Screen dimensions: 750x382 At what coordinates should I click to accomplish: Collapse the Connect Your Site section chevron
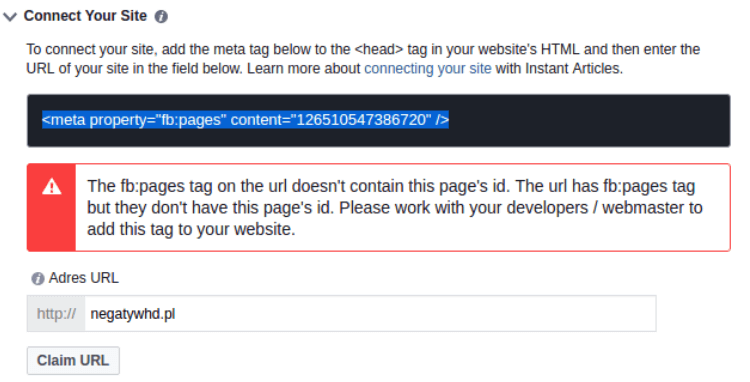tap(10, 17)
